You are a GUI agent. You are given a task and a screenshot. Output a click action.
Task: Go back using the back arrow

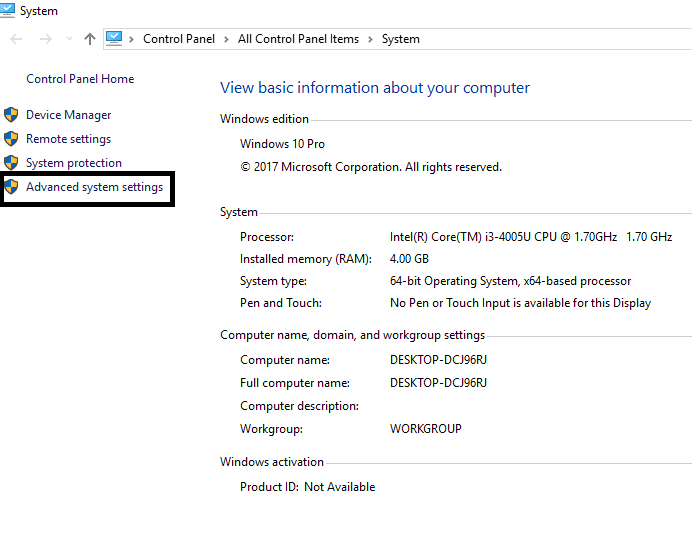16,39
